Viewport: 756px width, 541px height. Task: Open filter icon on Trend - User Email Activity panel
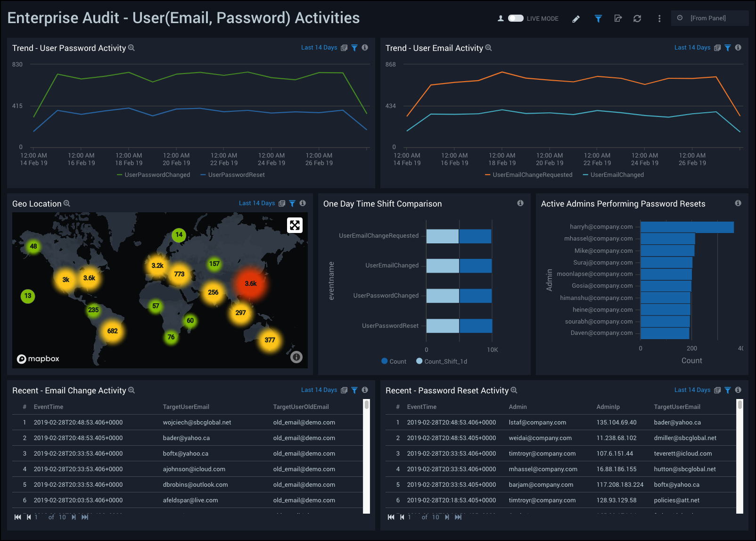pos(728,48)
